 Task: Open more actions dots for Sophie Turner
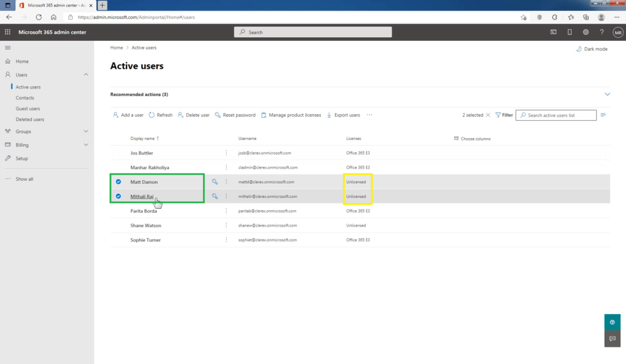tap(226, 240)
